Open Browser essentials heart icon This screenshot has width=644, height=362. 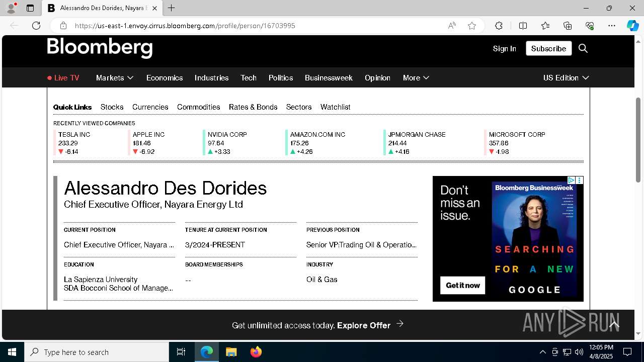(x=590, y=26)
